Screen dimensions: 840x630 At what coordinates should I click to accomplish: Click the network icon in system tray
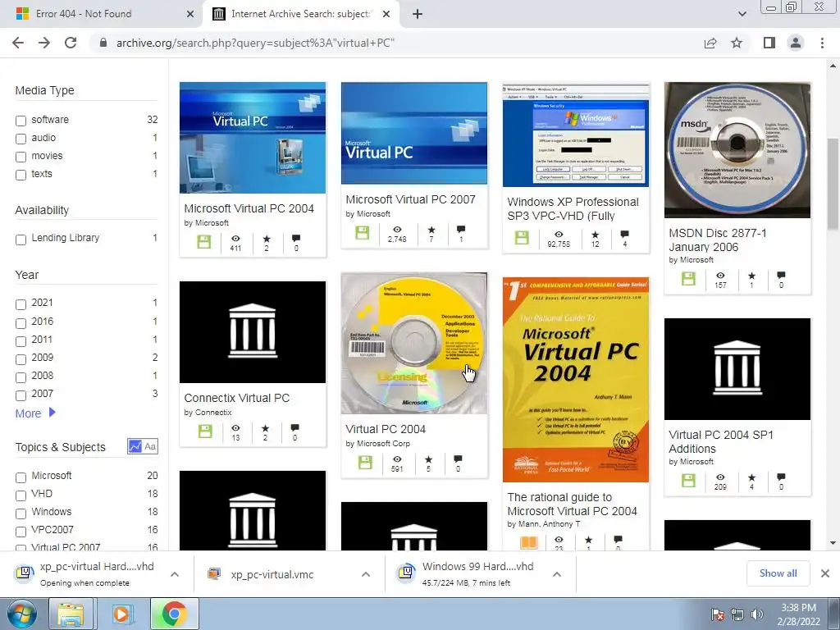[737, 614]
